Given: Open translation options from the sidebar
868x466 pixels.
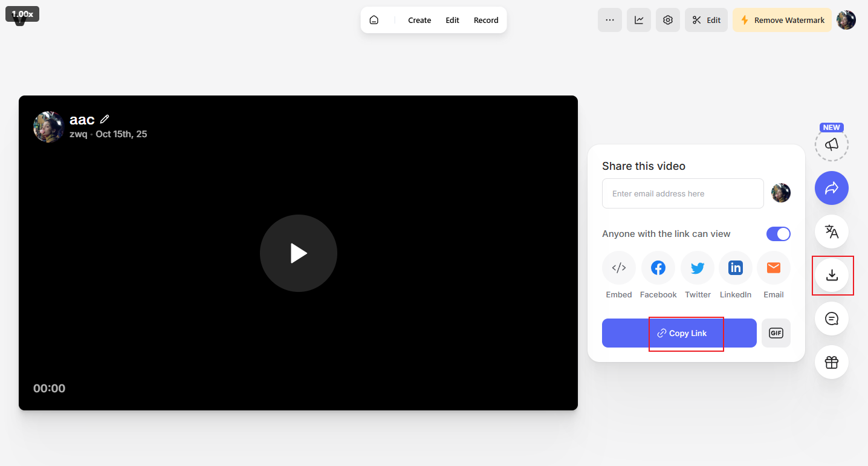Looking at the screenshot, I should [831, 231].
